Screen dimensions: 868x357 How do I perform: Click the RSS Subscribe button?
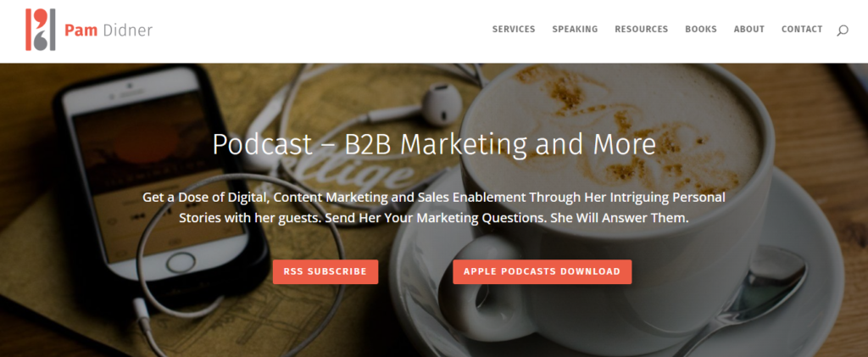pos(325,271)
